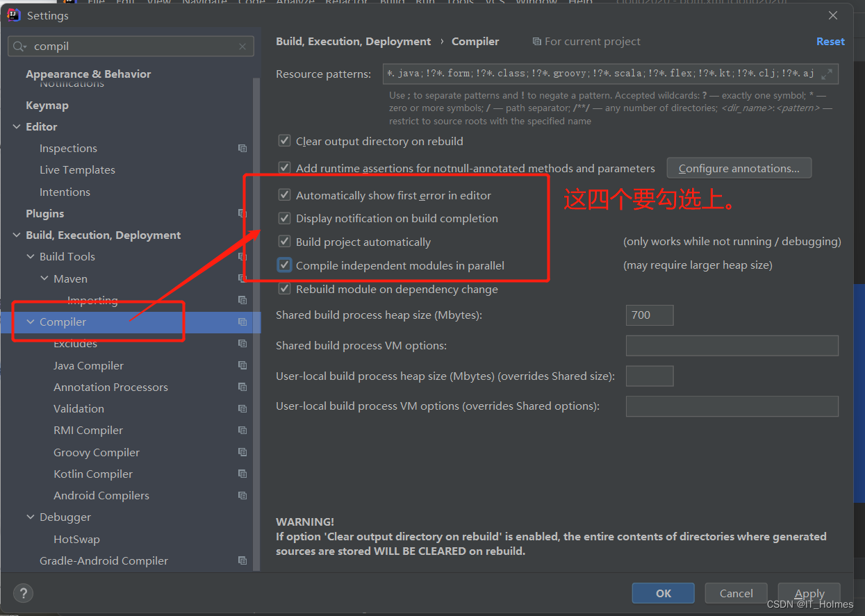
Task: Click the project-level icon beside Importing
Action: tap(242, 300)
